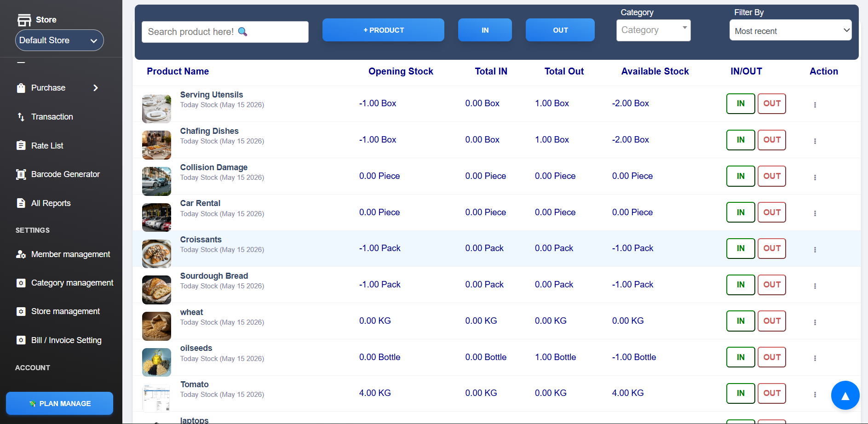This screenshot has height=424, width=868.
Task: Click OUT for Serving Utensils
Action: click(772, 103)
